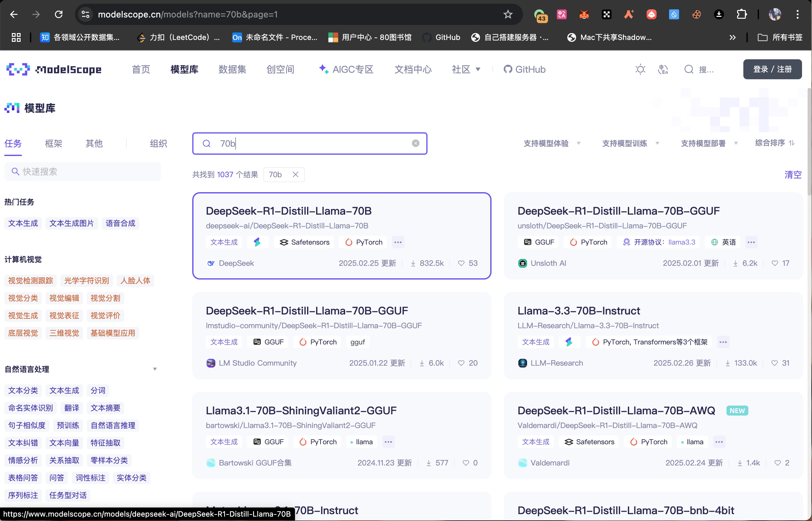Open LM Studio Community organization avatar
Screen dimensions: 812x521
click(211, 363)
